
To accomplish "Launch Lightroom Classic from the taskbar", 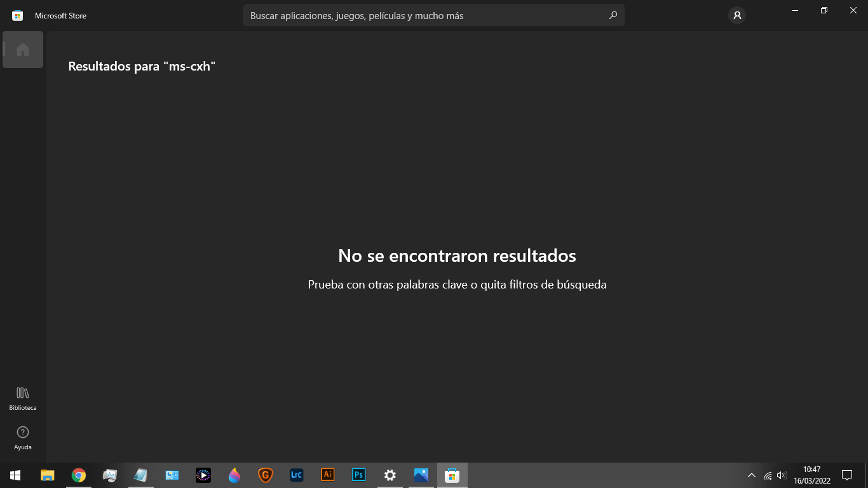I will pyautogui.click(x=296, y=475).
